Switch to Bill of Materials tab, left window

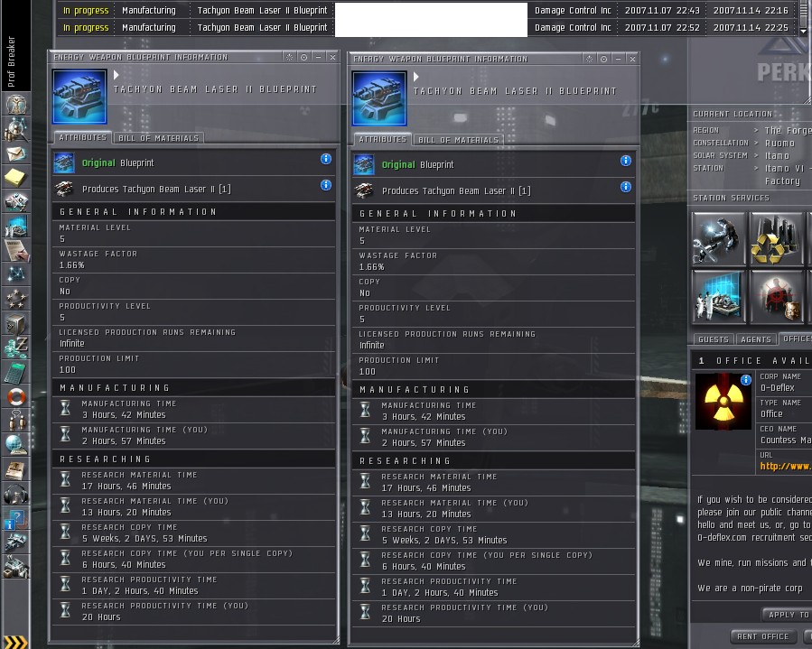(158, 138)
